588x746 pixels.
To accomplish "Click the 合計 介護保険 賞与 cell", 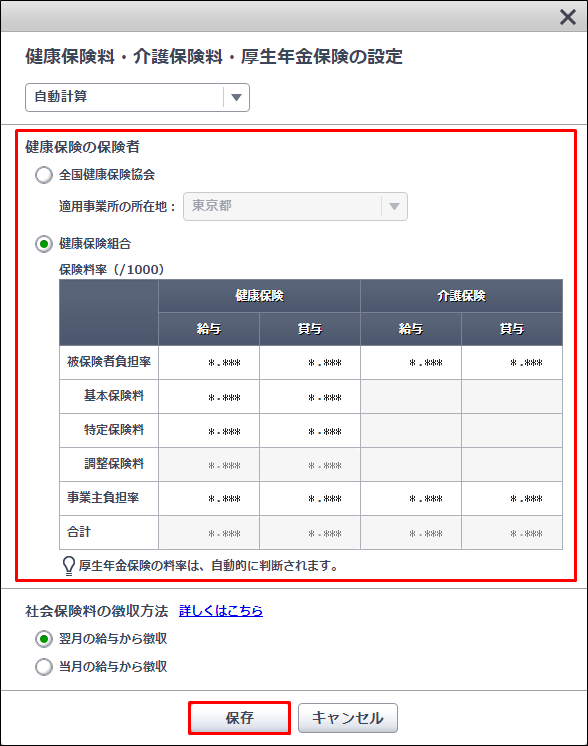I will point(512,533).
